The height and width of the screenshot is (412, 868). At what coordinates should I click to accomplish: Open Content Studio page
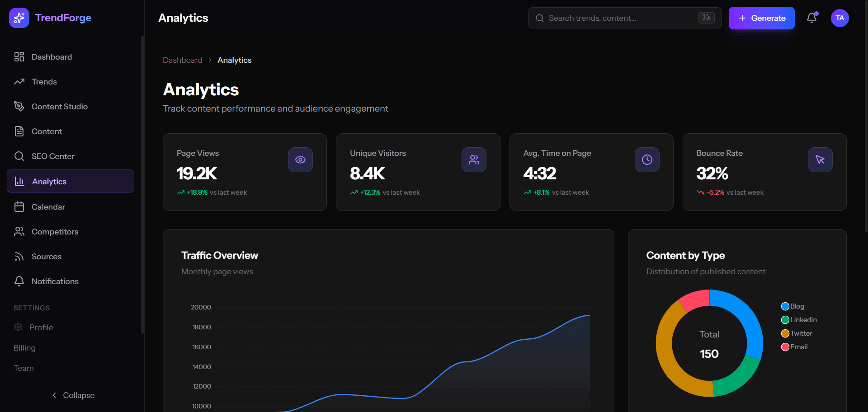tap(71, 107)
